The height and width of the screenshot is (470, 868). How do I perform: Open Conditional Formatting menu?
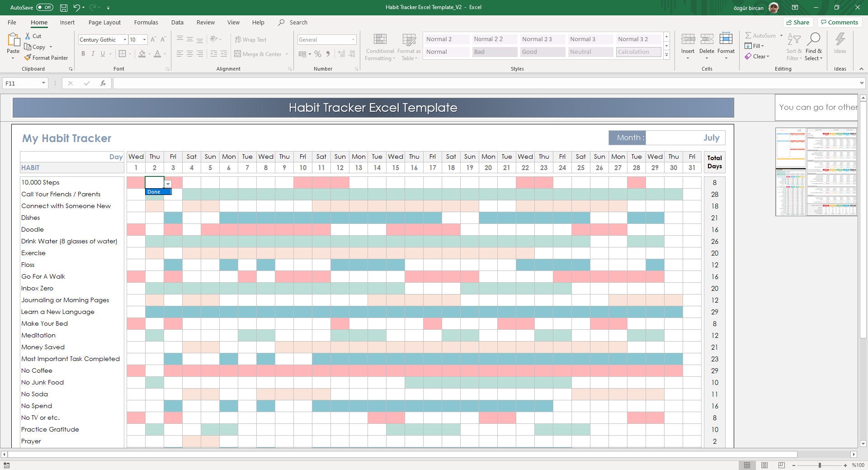(380, 47)
